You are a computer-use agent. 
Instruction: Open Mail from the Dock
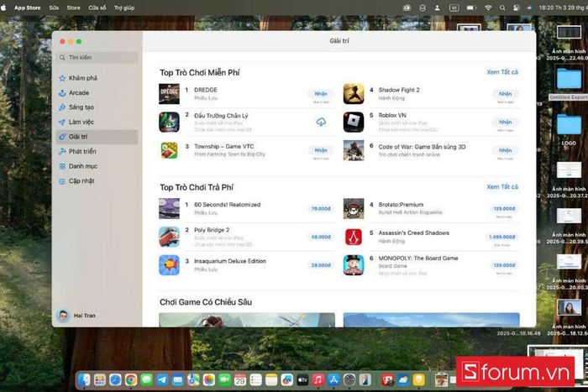pyautogui.click(x=178, y=379)
